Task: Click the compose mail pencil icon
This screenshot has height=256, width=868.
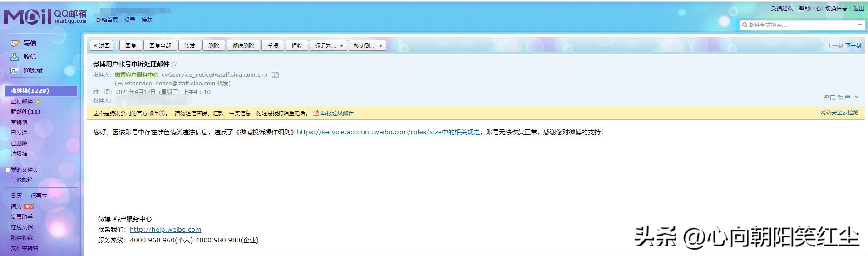Action: tap(15, 43)
